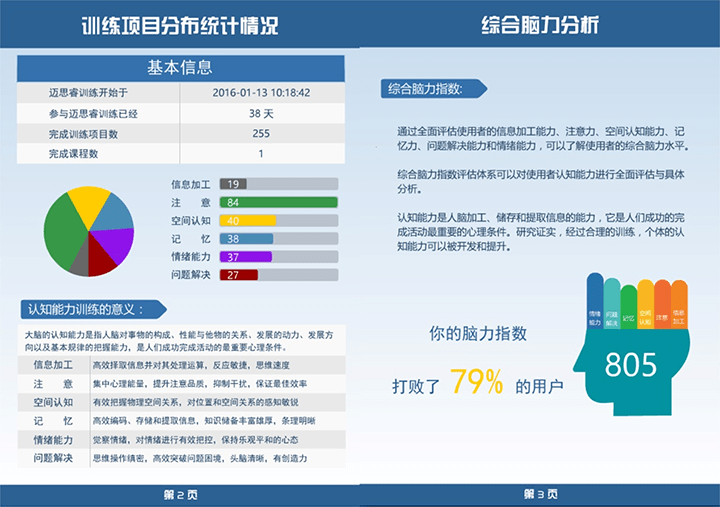Click the 信息加工 row in the meaning table
Screen dimensions: 720x507
tap(181, 365)
